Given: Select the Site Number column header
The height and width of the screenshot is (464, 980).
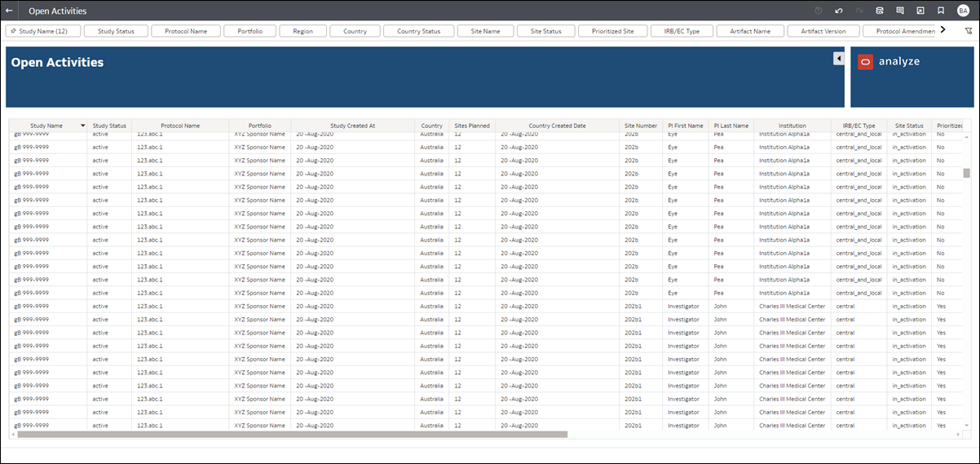Looking at the screenshot, I should (641, 126).
